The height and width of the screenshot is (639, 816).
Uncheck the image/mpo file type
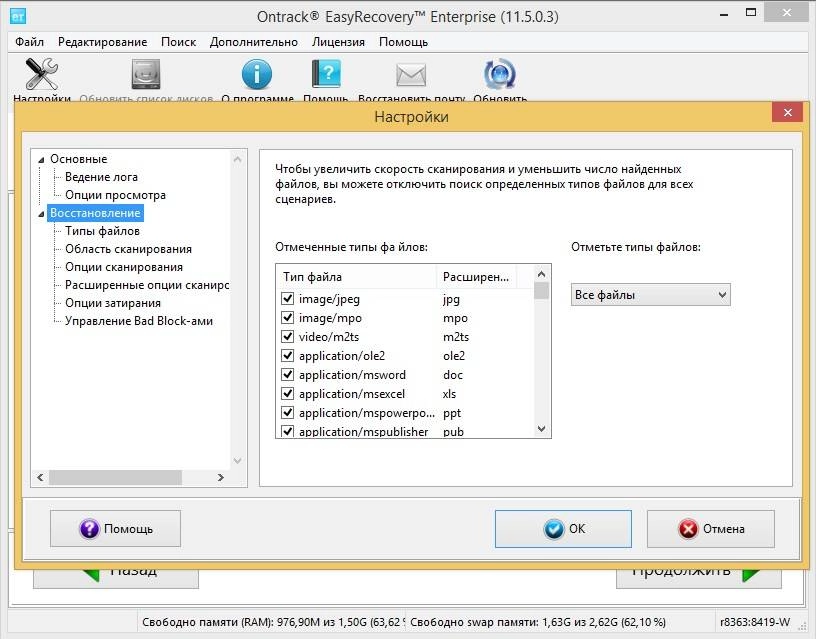click(287, 317)
